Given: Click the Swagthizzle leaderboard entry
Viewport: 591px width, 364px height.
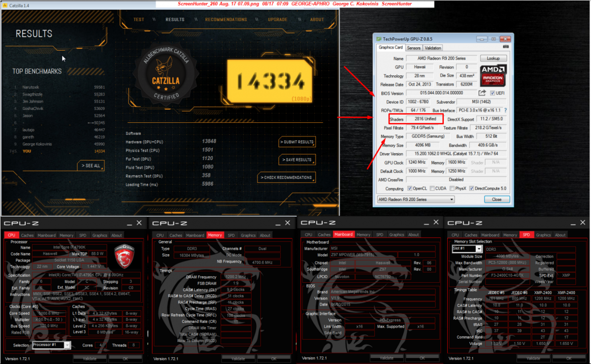Looking at the screenshot, I should click(59, 94).
